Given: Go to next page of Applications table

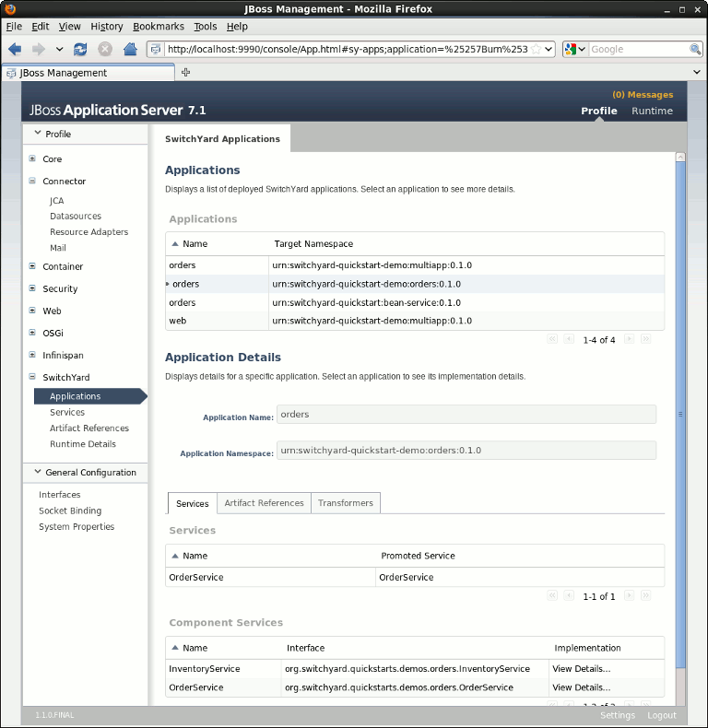Looking at the screenshot, I should click(629, 339).
